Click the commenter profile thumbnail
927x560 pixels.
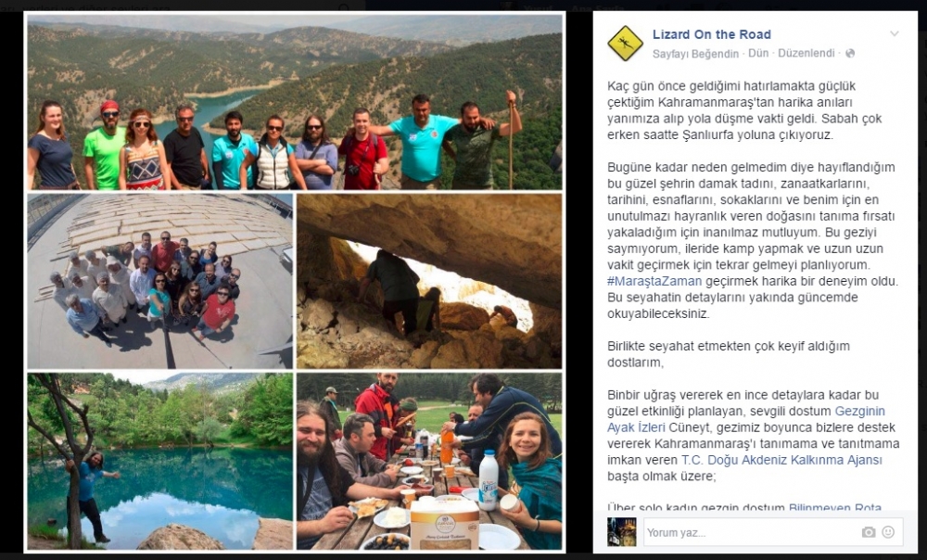click(622, 531)
